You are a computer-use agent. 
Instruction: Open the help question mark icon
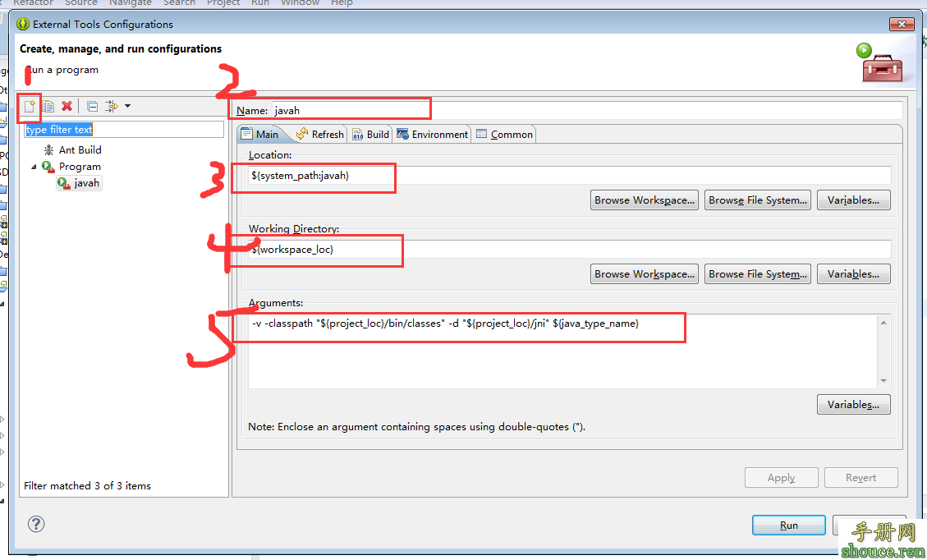coord(36,524)
